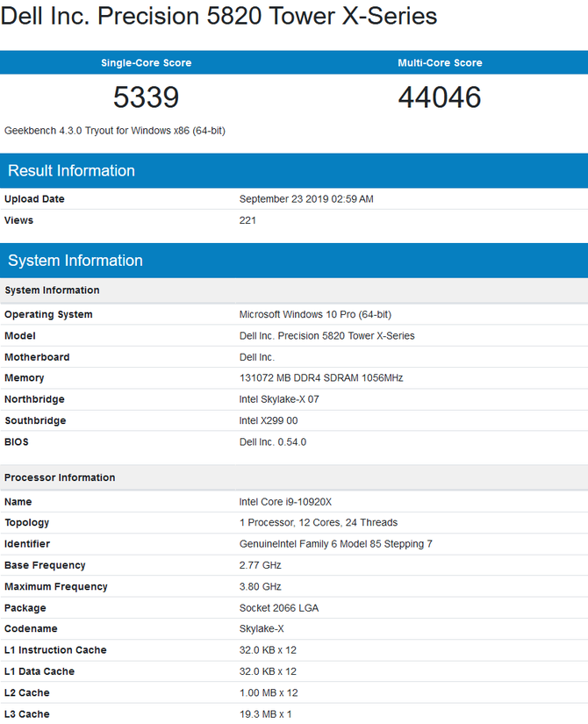Click the Upload Date label
This screenshot has width=588, height=724.
pyautogui.click(x=34, y=199)
